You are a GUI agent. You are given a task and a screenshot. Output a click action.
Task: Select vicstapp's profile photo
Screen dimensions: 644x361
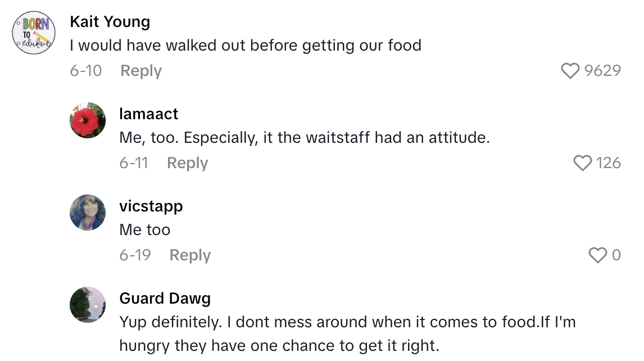click(88, 213)
